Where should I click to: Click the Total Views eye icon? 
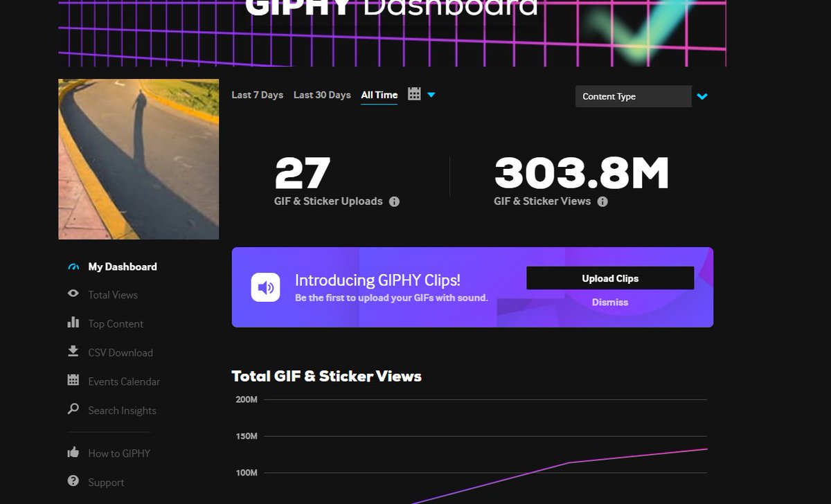[73, 294]
